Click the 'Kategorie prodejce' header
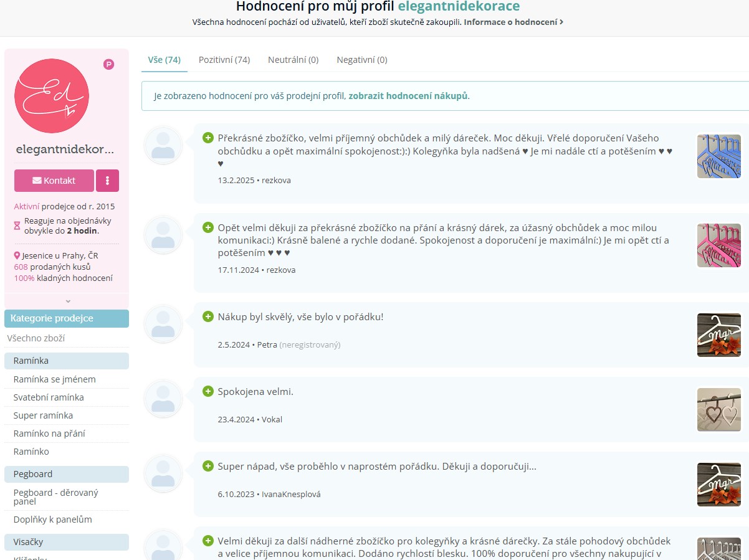The width and height of the screenshot is (749, 560). coord(67,318)
